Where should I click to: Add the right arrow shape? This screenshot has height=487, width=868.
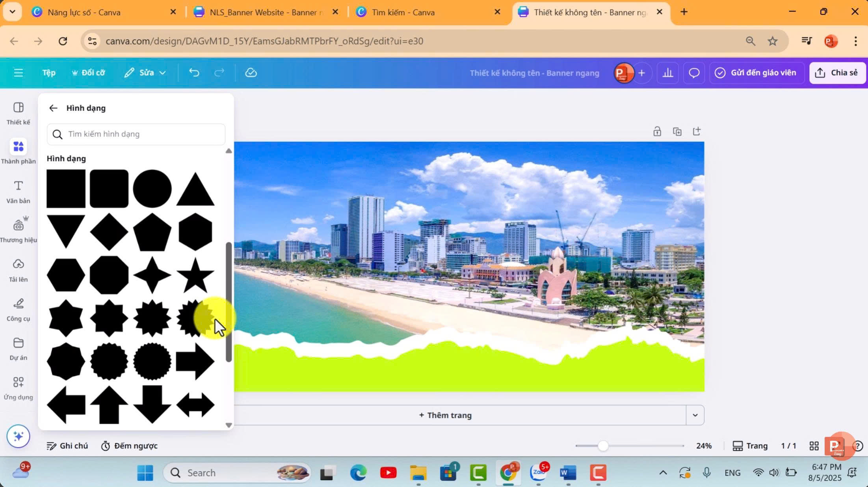(x=195, y=361)
